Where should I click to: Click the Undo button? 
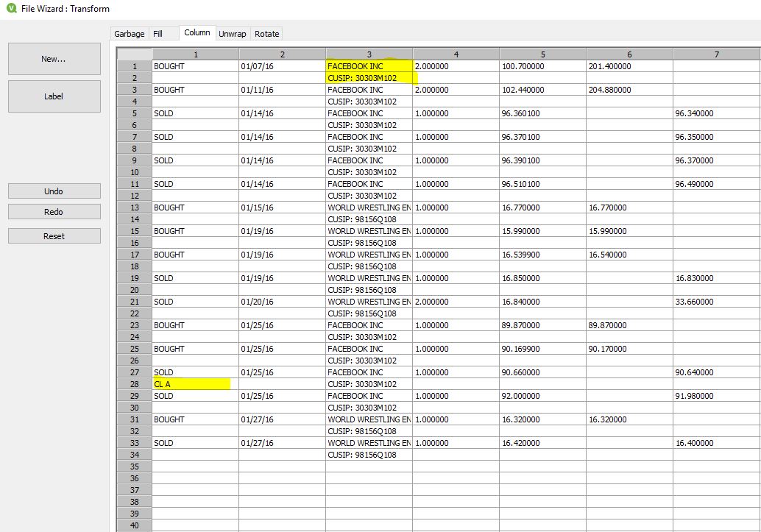[54, 191]
